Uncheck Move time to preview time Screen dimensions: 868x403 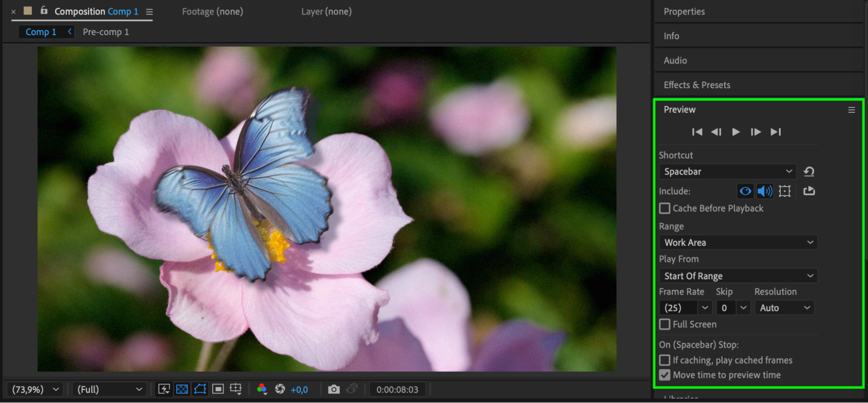point(665,375)
